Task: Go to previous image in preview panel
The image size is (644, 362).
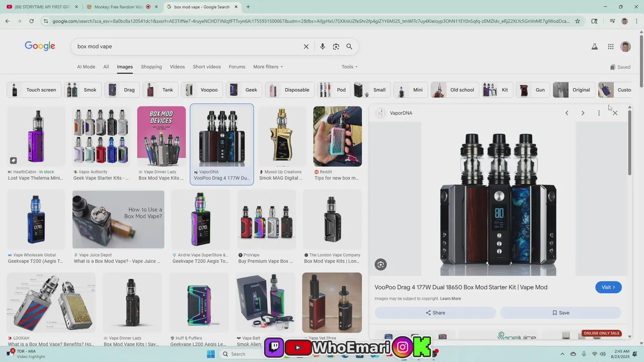Action: click(x=567, y=113)
